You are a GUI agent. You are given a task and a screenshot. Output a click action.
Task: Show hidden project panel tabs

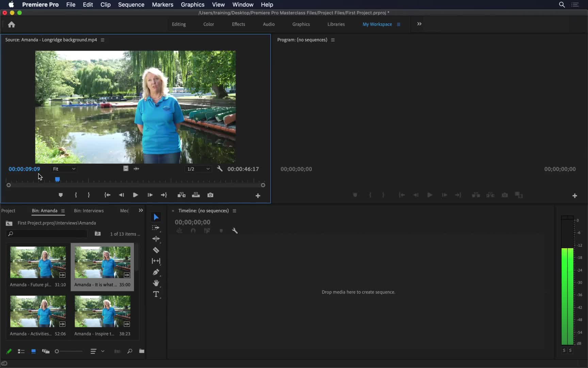(x=141, y=210)
